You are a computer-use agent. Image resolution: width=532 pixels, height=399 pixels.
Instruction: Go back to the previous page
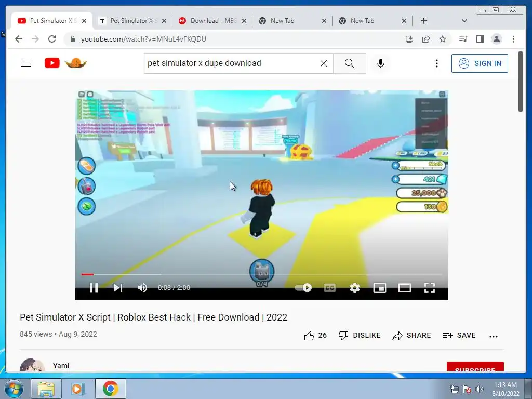19,39
